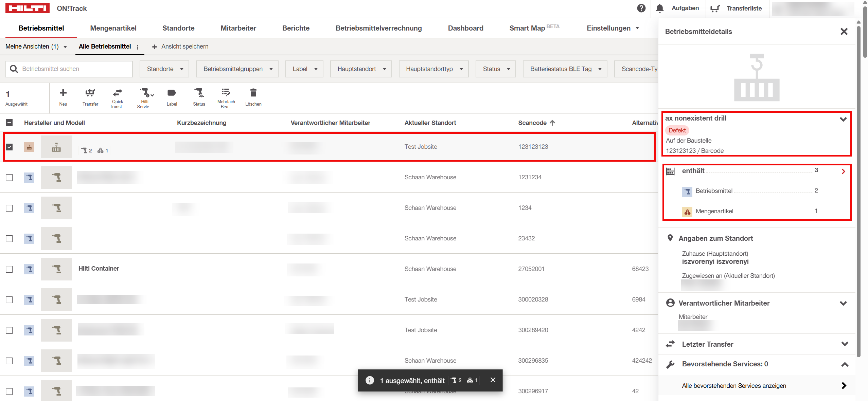Open the Einstellungen menu
Image resolution: width=868 pixels, height=401 pixels.
pyautogui.click(x=613, y=28)
